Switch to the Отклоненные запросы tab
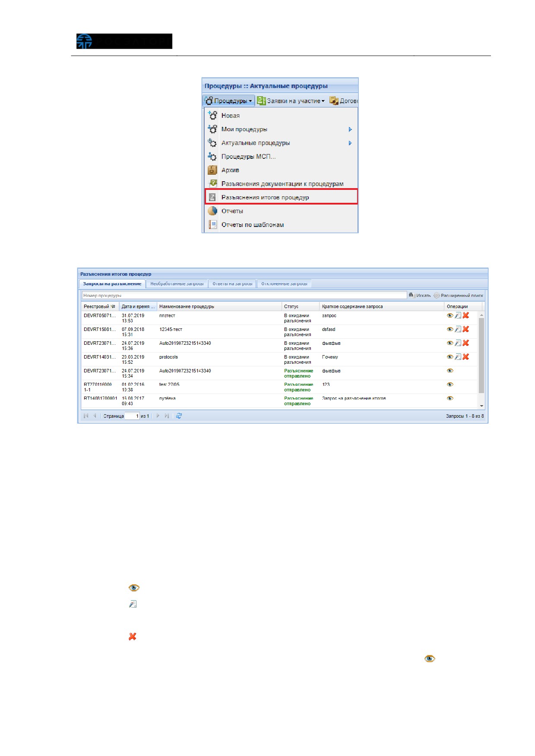This screenshot has height=756, width=535. 284,284
